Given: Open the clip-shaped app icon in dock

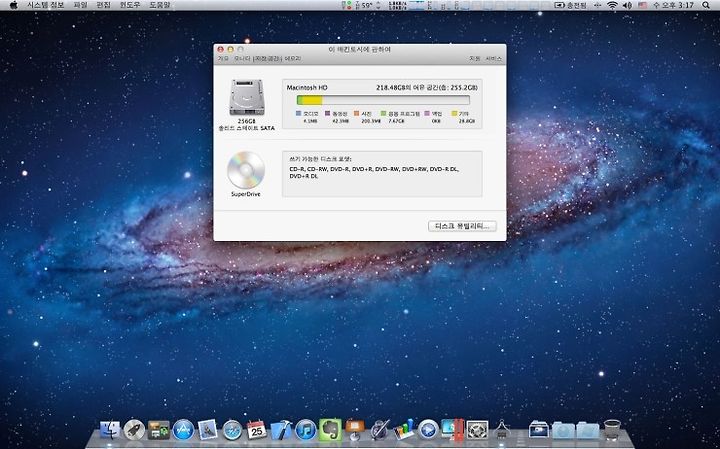Looking at the screenshot, I should coord(502,430).
